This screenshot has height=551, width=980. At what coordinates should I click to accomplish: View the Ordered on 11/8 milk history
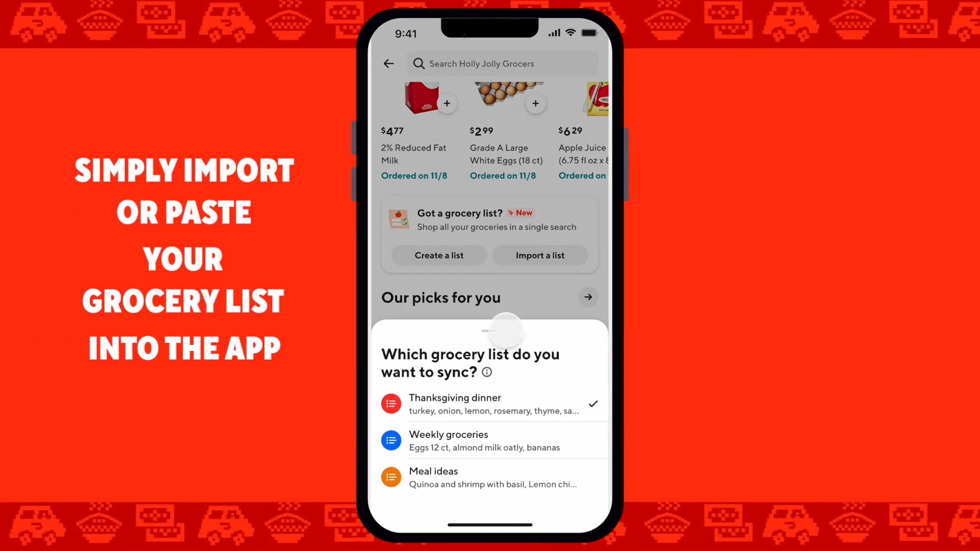414,176
